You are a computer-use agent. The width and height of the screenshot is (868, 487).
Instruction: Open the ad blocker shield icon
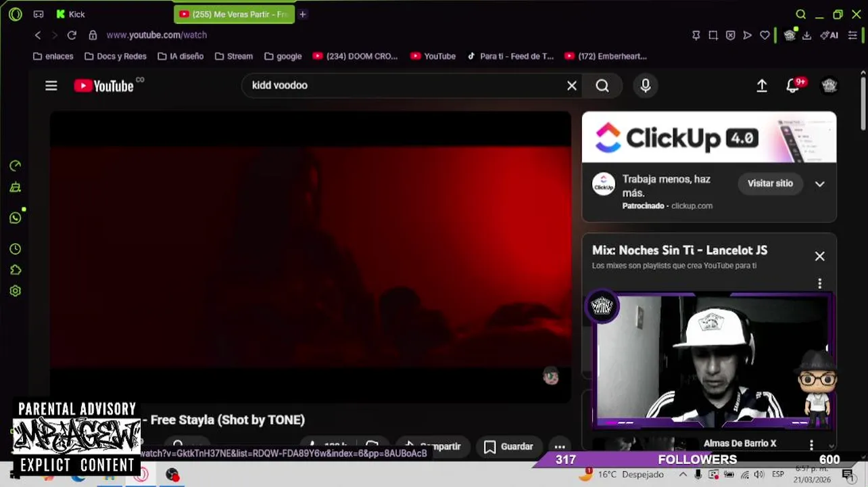pos(730,35)
